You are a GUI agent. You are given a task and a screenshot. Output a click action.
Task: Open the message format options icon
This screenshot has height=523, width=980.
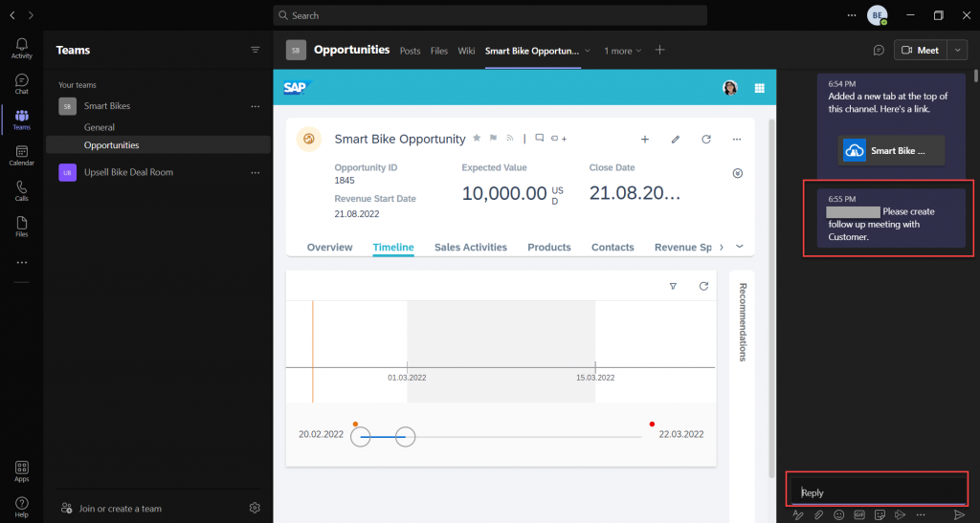tap(798, 515)
